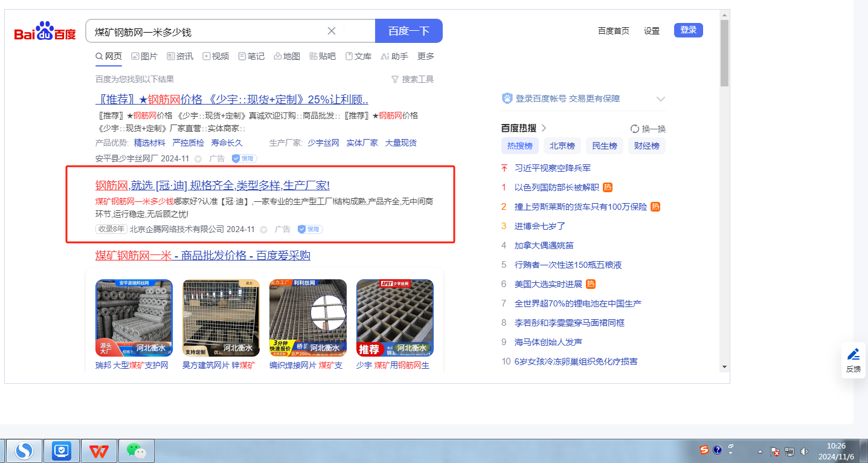Click the 百度一下 search button
The height and width of the screenshot is (463, 868).
(x=409, y=31)
